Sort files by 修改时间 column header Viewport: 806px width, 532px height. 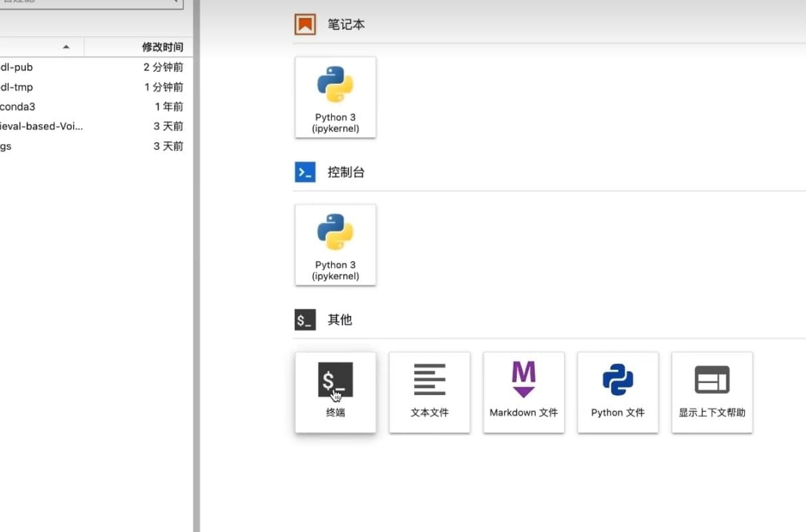pos(162,47)
